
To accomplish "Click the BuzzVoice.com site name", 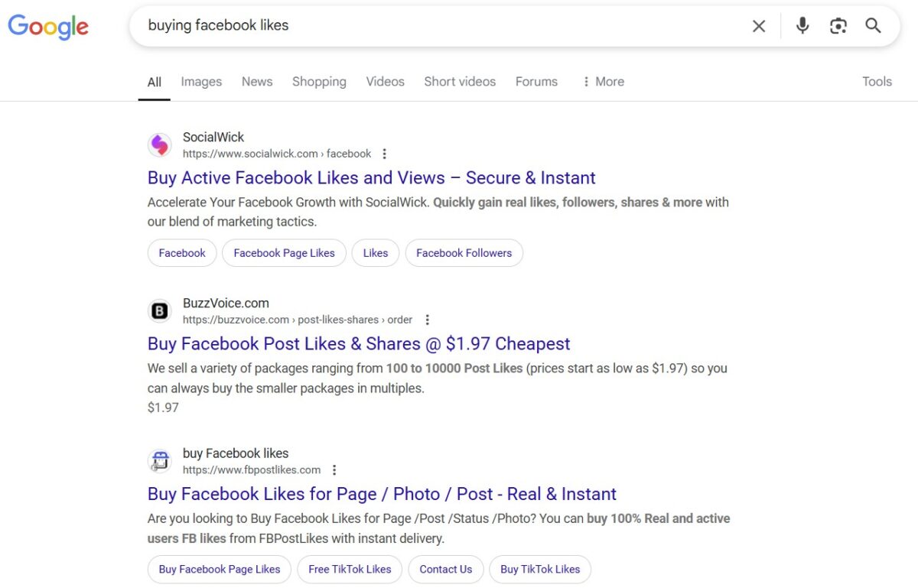I will pos(226,304).
